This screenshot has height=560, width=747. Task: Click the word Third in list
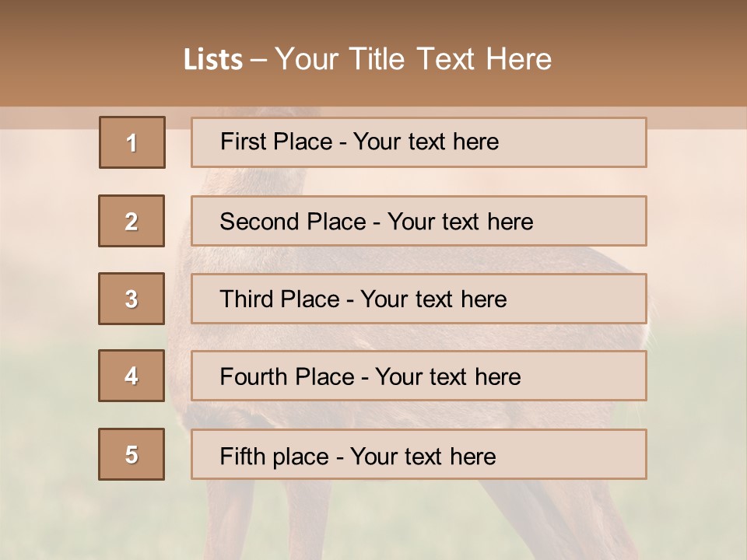click(246, 299)
